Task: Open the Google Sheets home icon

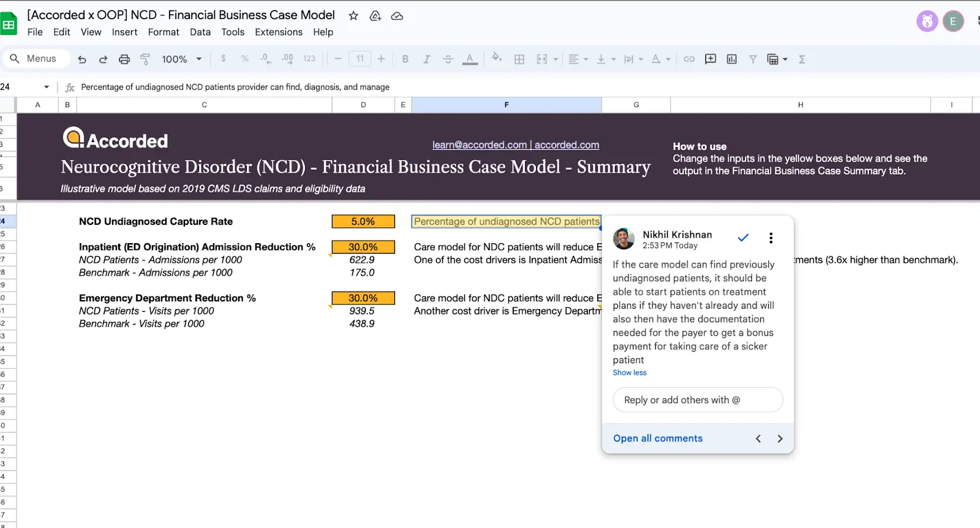Action: coord(9,25)
